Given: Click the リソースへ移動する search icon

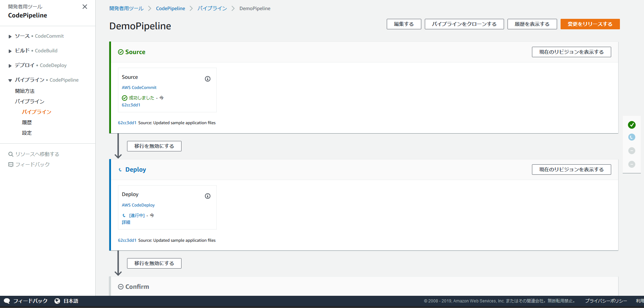Looking at the screenshot, I should click(x=11, y=154).
